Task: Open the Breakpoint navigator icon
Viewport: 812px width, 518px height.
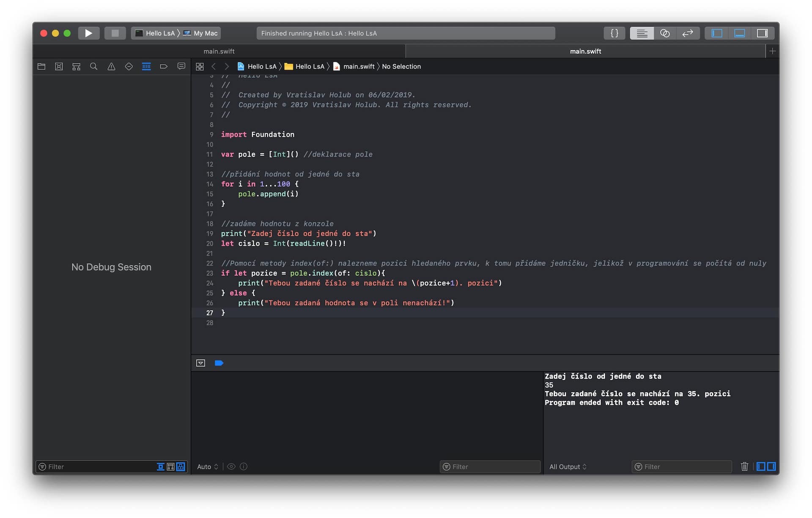Action: pyautogui.click(x=164, y=66)
